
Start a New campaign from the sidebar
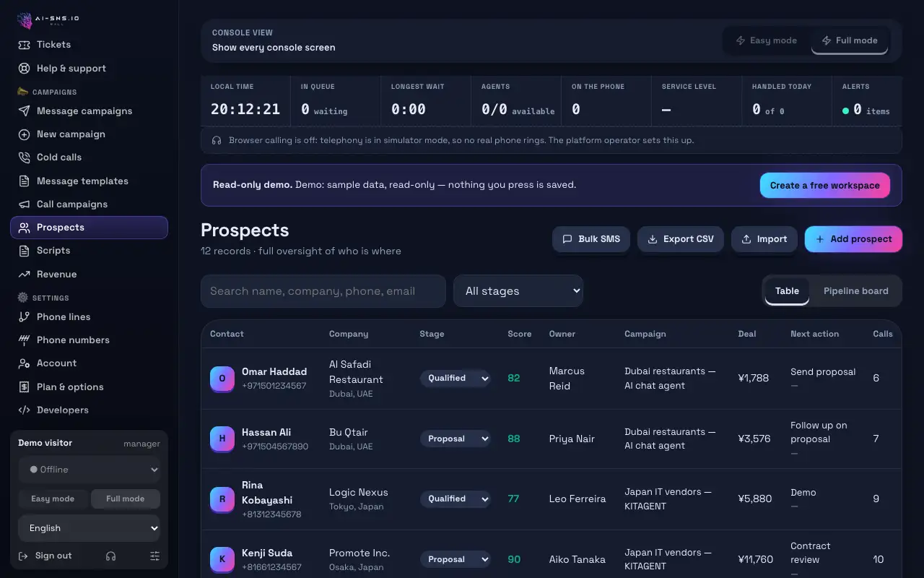click(x=89, y=134)
